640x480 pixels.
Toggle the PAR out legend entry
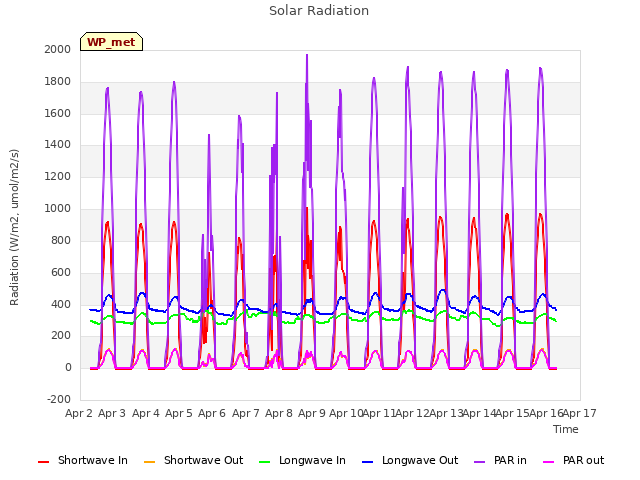(x=573, y=460)
